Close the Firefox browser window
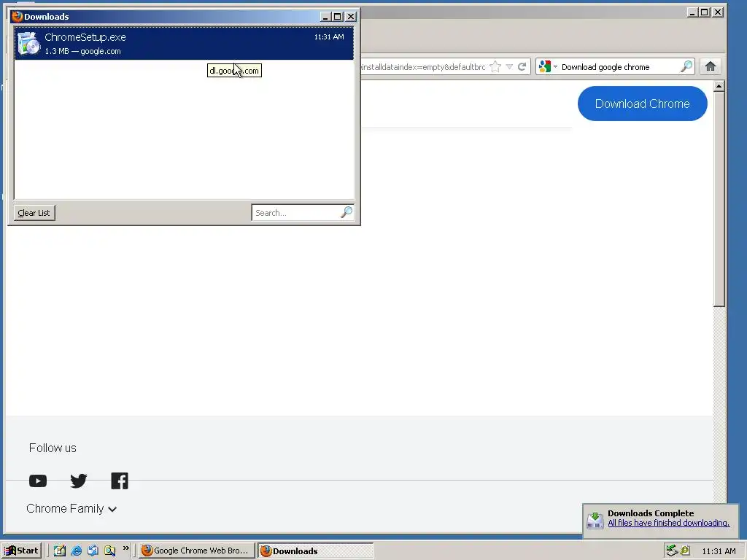This screenshot has height=560, width=747. click(x=718, y=12)
